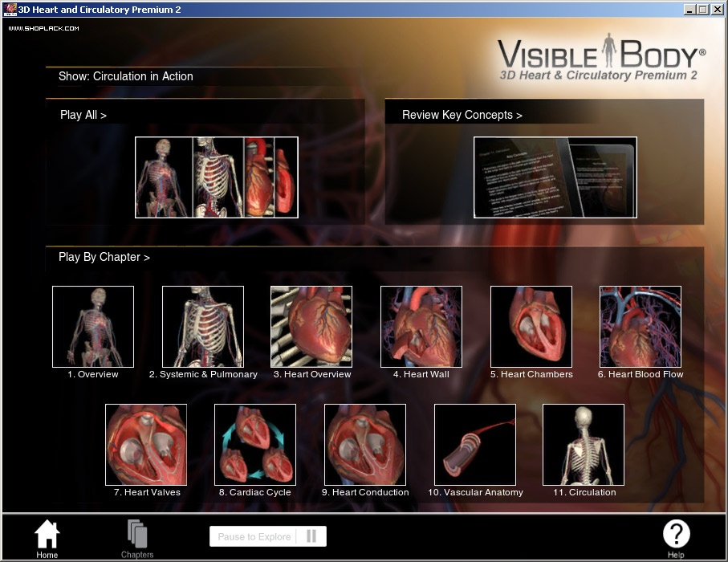The width and height of the screenshot is (728, 562).
Task: Close the 3D Heart and Circulatory window
Action: 718,10
